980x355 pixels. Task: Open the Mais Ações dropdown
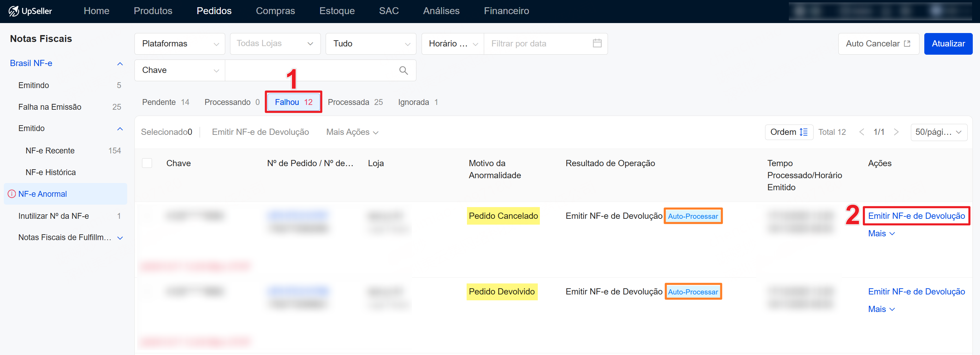[352, 132]
